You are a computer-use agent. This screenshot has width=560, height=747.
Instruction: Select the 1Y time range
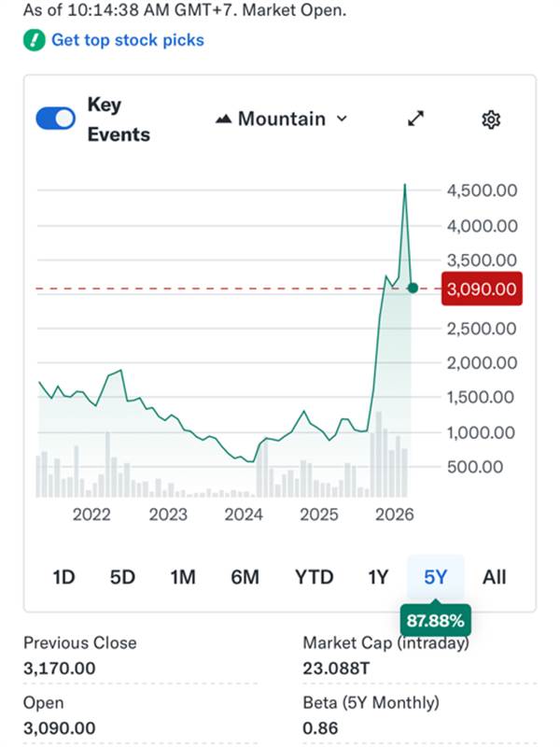(377, 577)
